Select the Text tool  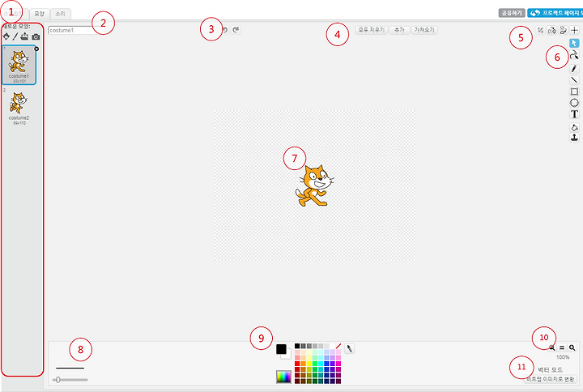click(x=574, y=114)
